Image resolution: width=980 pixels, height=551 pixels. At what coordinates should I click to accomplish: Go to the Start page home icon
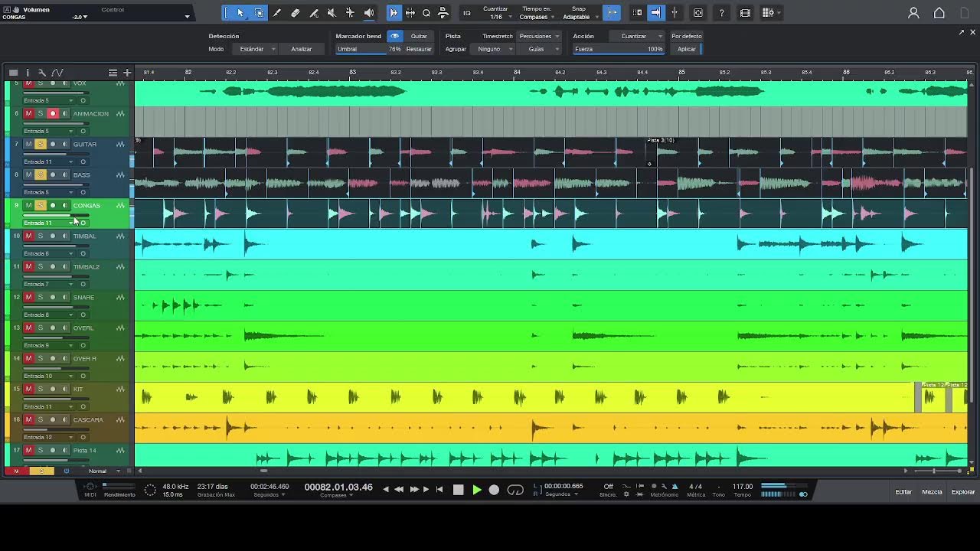point(939,13)
